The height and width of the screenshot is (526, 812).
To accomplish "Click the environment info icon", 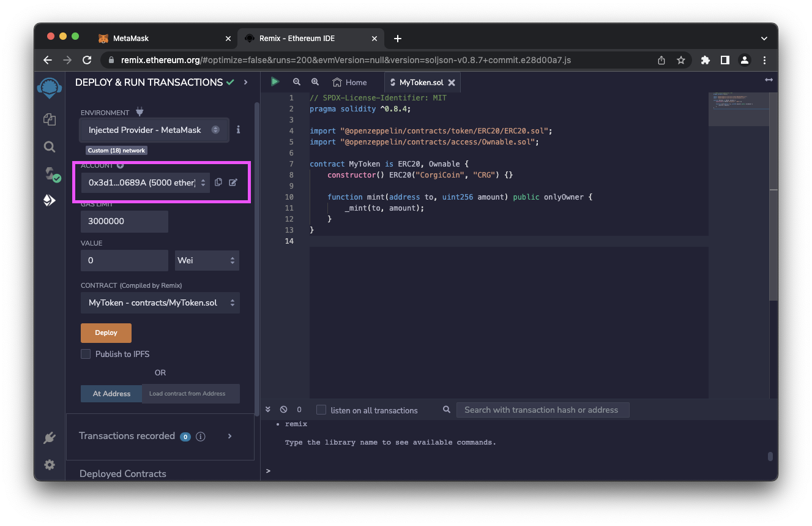I will click(x=239, y=130).
